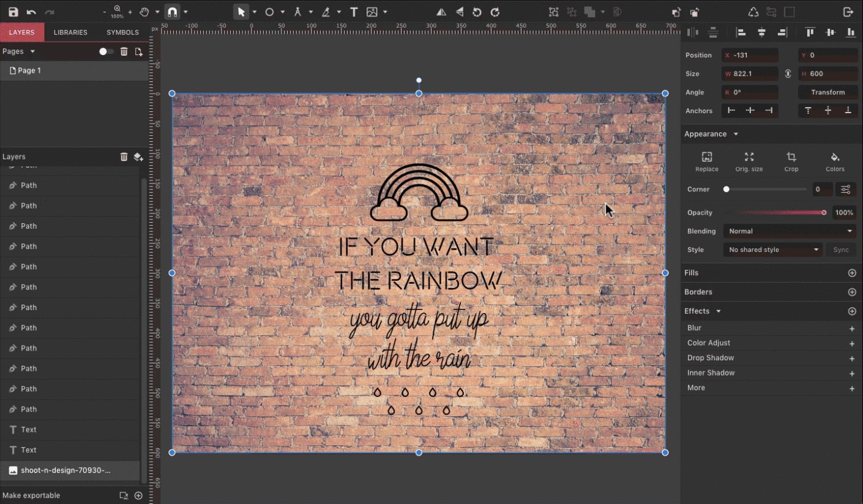
Task: Click the Transform button
Action: [x=828, y=92]
